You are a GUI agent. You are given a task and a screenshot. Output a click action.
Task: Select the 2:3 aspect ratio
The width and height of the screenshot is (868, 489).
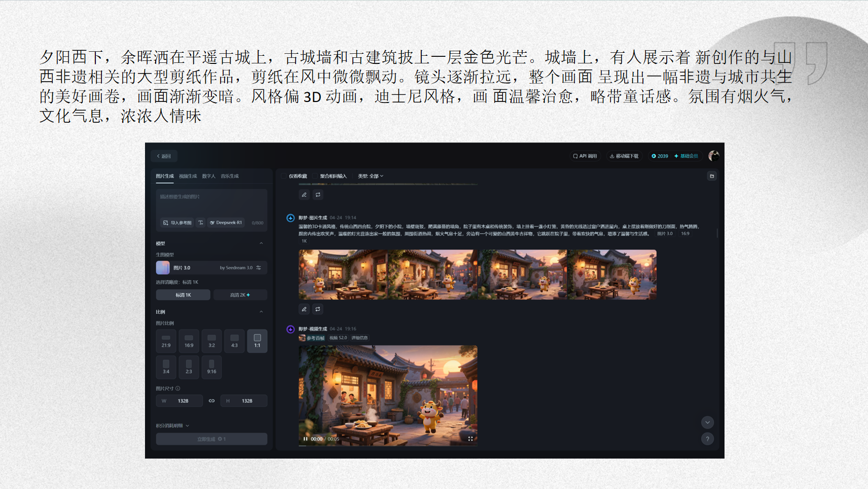(x=189, y=367)
